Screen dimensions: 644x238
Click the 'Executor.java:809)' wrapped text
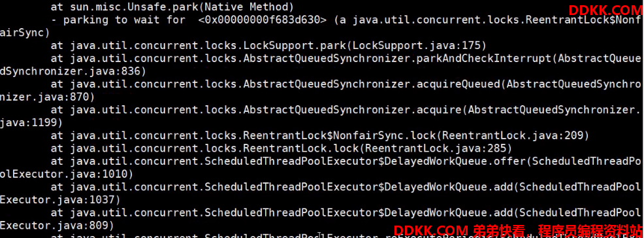pyautogui.click(x=57, y=226)
